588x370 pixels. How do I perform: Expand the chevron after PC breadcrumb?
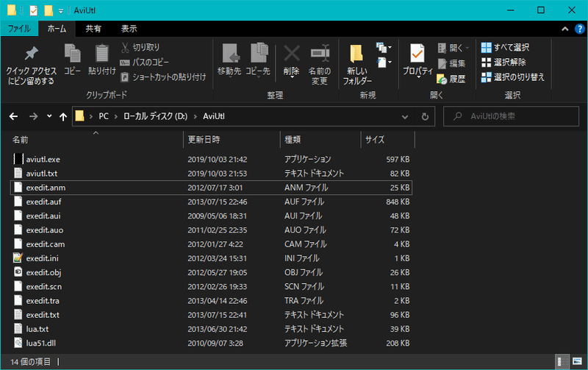116,117
